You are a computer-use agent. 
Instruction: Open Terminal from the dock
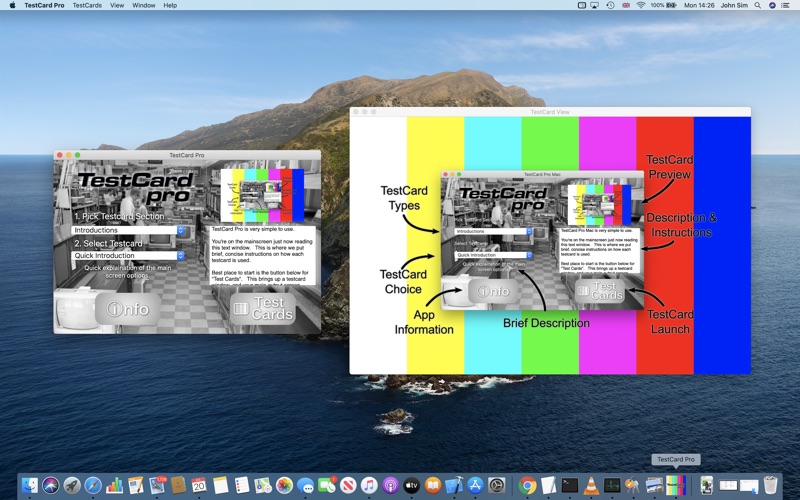(570, 485)
